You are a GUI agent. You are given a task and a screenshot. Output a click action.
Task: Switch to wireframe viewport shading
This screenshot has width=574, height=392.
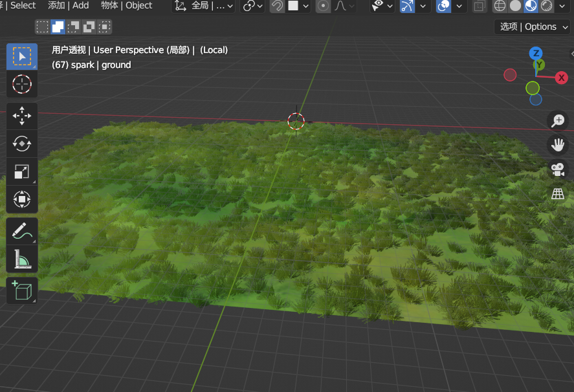click(500, 6)
